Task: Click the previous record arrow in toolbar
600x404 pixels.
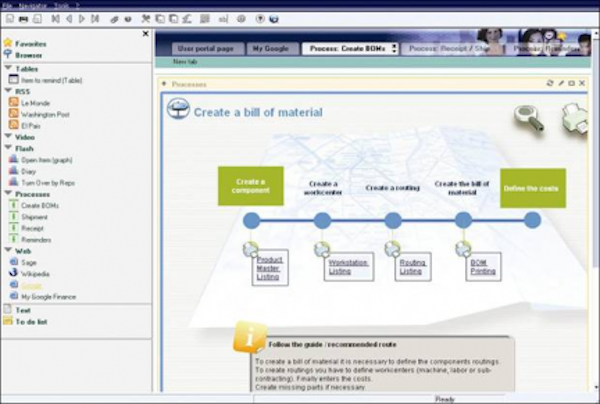Action: tap(69, 19)
